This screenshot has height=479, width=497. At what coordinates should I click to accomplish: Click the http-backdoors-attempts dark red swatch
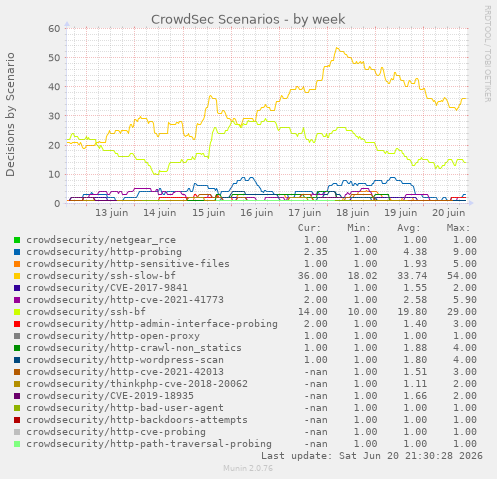17,420
